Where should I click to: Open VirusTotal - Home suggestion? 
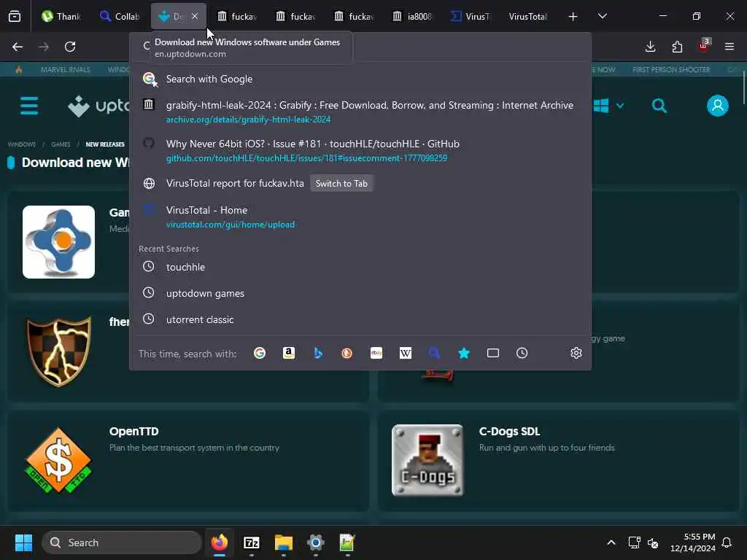point(360,217)
